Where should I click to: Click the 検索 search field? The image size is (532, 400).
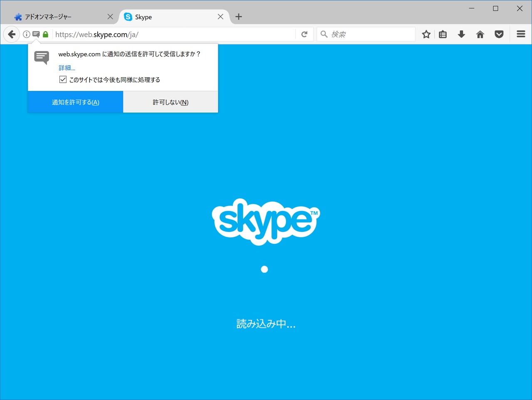(366, 34)
